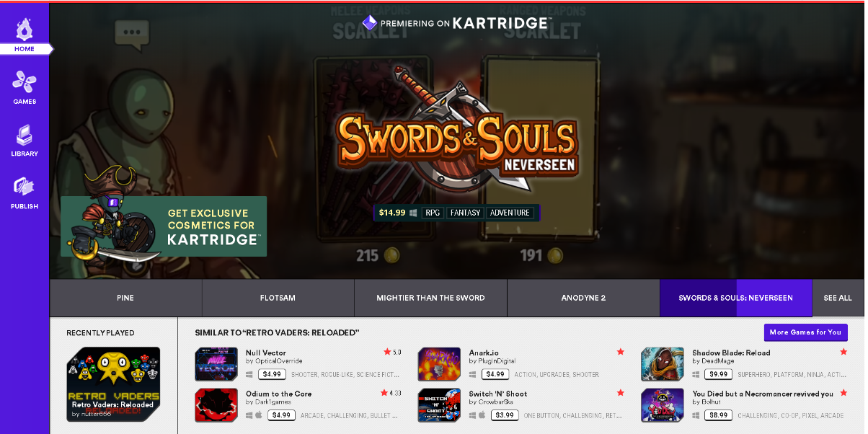Image resolution: width=868 pixels, height=434 pixels.
Task: Click the $14.99 price badge
Action: pos(391,213)
